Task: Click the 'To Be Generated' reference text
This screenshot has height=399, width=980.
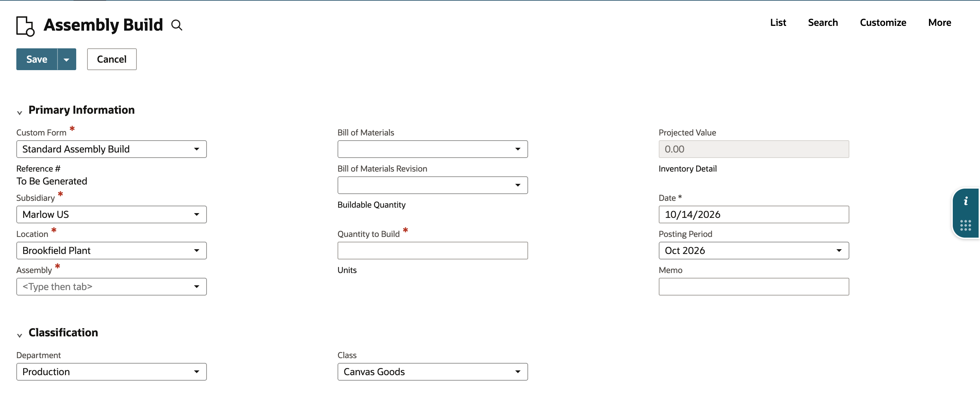Action: (52, 181)
